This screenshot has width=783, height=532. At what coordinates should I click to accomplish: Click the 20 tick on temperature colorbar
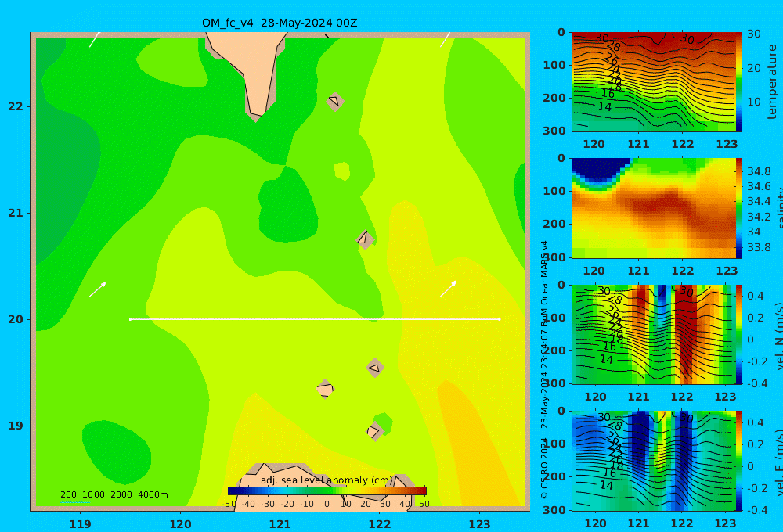[x=753, y=68]
